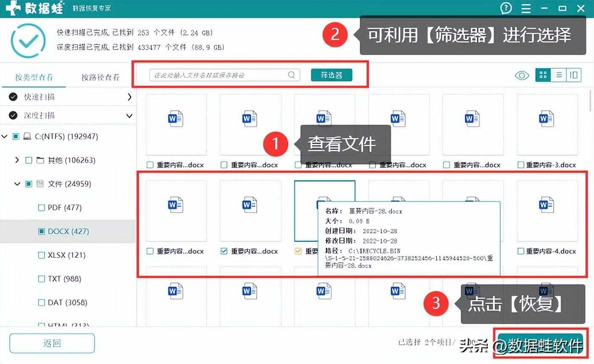Collapse the C:(NTFS) tree node

5,137
